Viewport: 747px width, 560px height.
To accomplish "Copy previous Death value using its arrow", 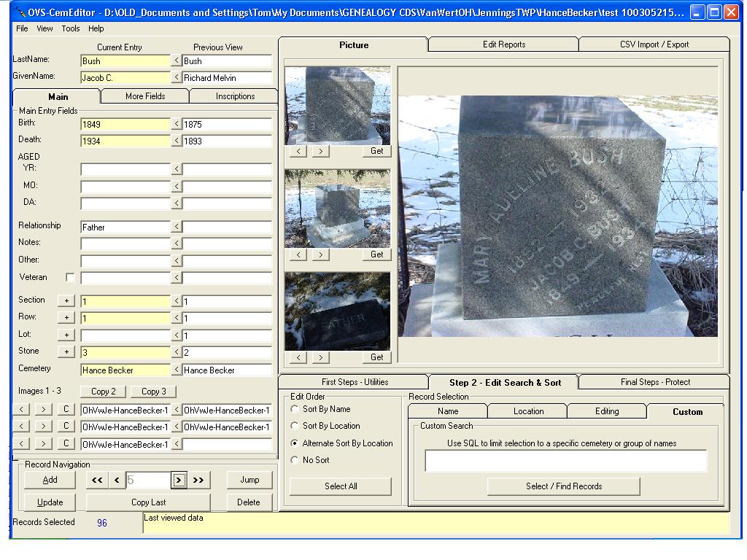I will pyautogui.click(x=177, y=141).
